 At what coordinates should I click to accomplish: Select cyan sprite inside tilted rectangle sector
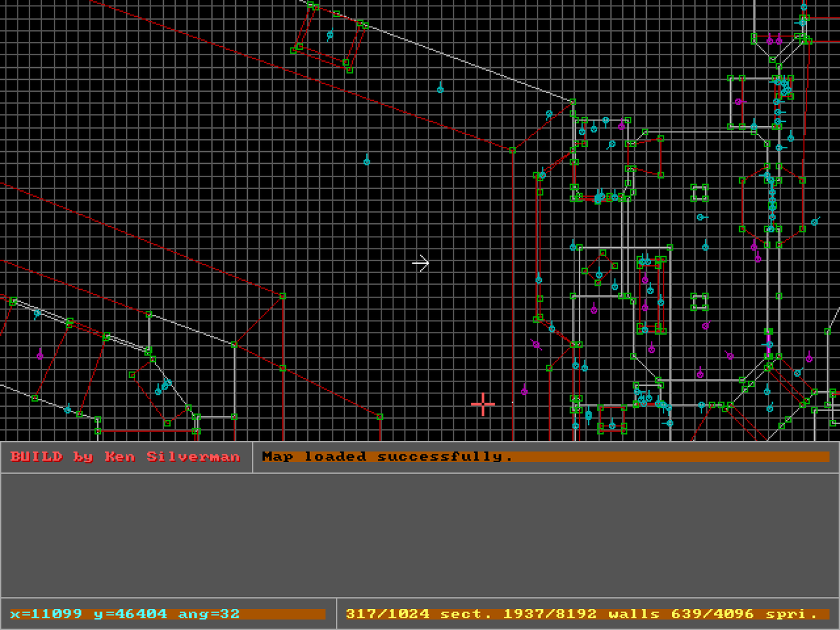click(330, 35)
